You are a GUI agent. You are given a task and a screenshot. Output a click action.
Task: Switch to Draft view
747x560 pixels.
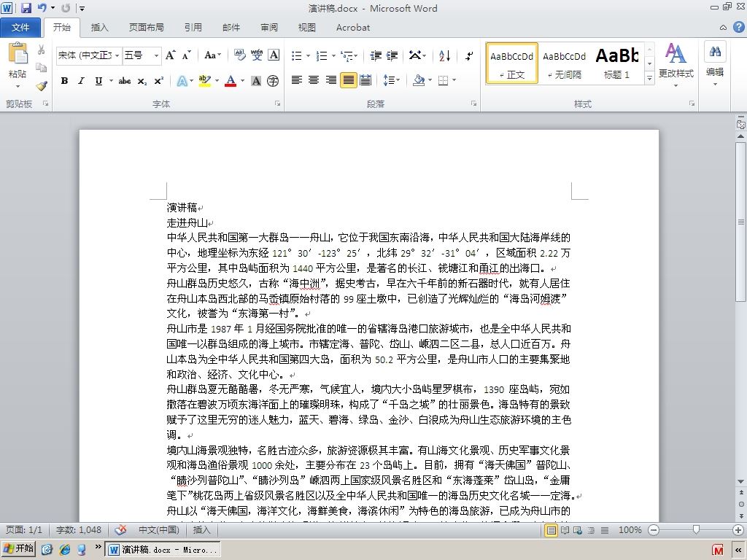tap(605, 529)
